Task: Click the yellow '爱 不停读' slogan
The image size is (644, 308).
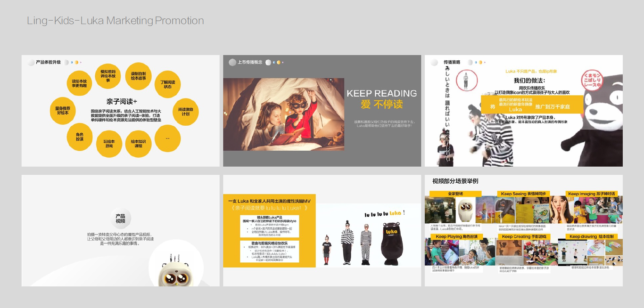Action: coord(382,105)
